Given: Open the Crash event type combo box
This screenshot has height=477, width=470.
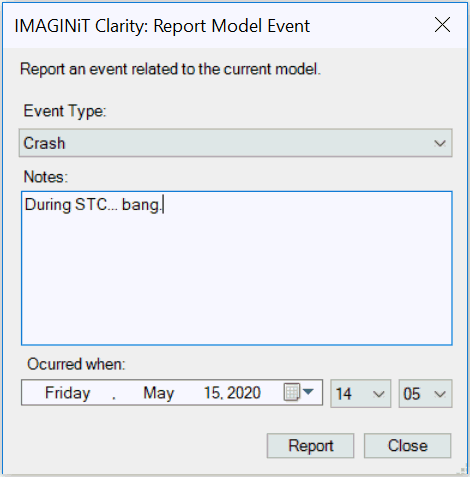Looking at the screenshot, I should tap(235, 143).
